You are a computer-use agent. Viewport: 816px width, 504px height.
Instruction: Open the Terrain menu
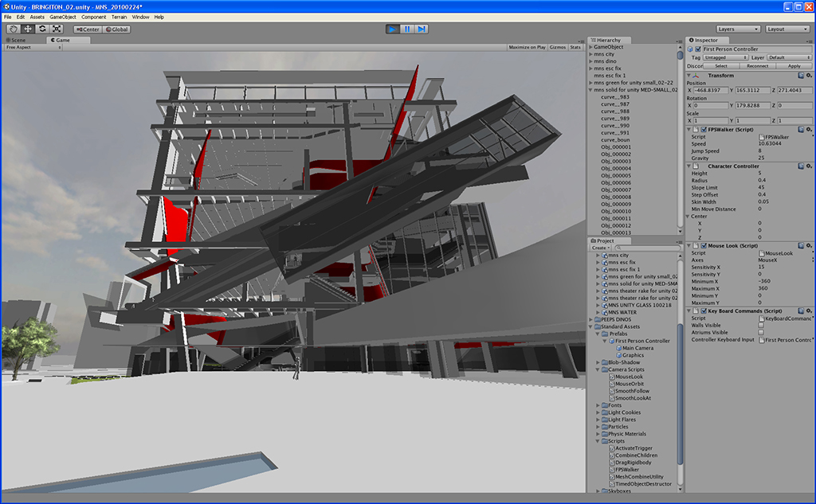pyautogui.click(x=118, y=17)
